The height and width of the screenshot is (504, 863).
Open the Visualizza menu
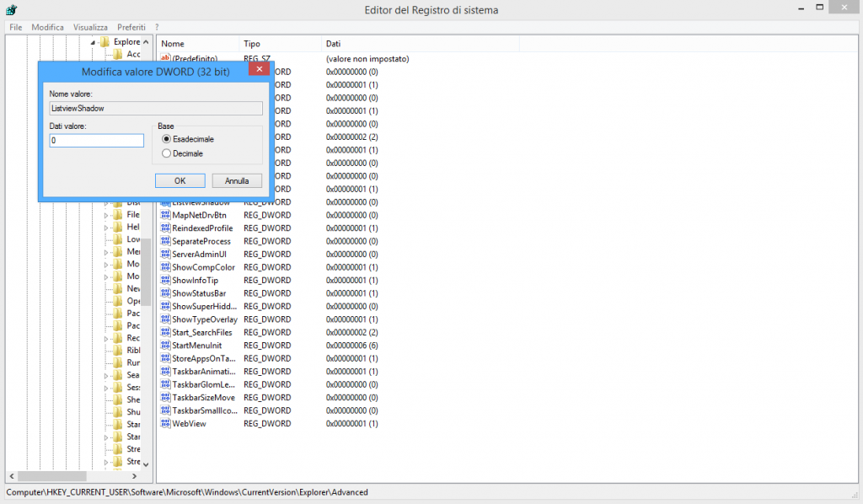pyautogui.click(x=90, y=27)
